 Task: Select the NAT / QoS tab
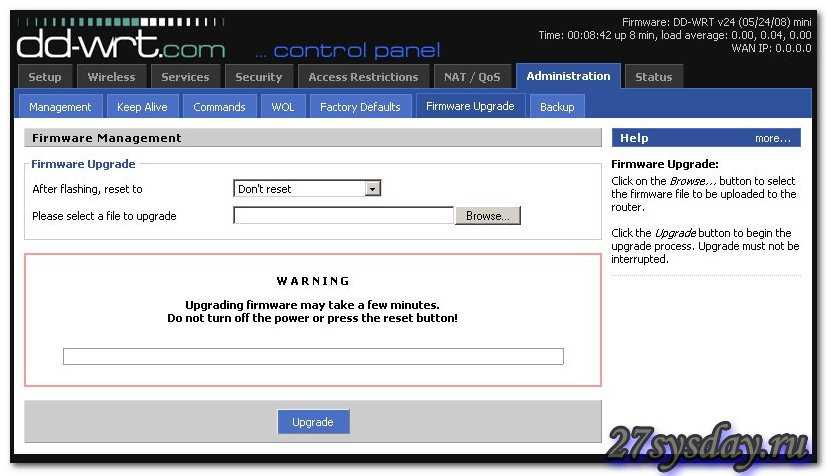pyautogui.click(x=472, y=77)
